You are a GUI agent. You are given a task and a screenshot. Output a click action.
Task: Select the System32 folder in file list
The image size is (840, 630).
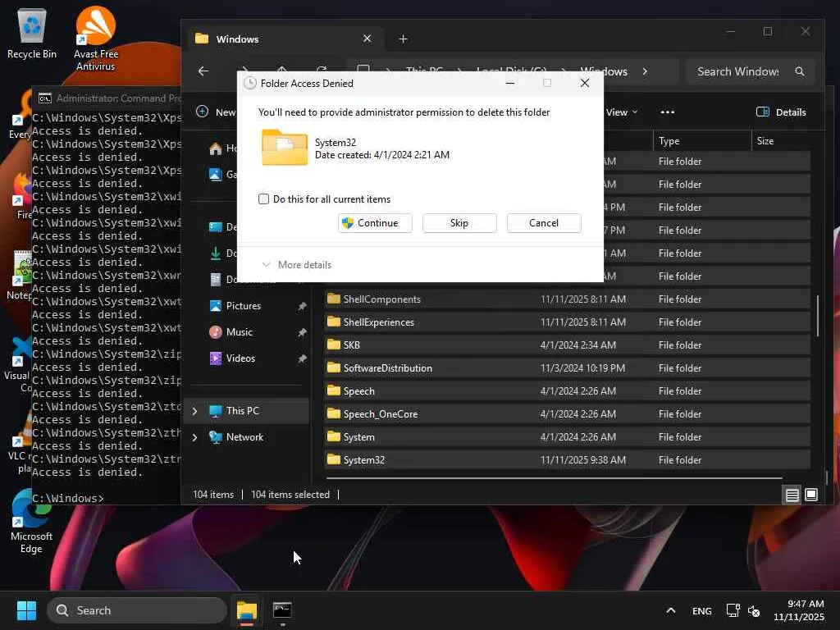(x=568, y=460)
